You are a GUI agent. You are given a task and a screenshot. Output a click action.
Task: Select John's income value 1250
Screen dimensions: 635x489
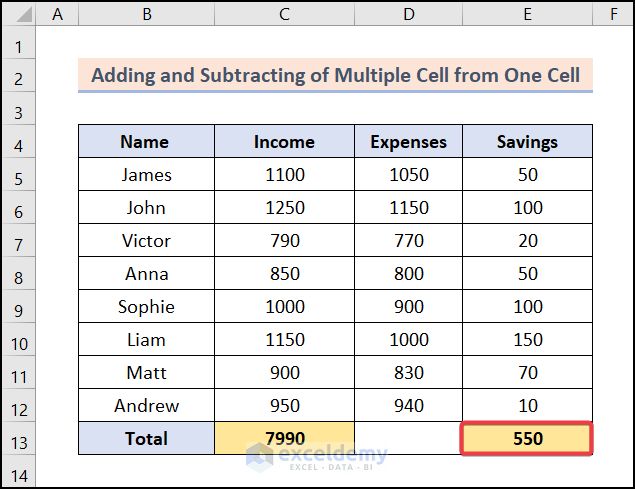284,207
